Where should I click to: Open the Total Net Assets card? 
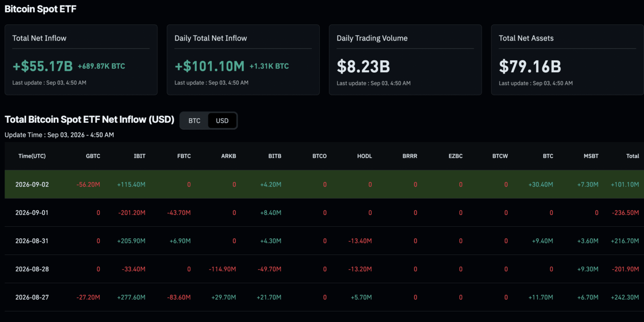567,60
